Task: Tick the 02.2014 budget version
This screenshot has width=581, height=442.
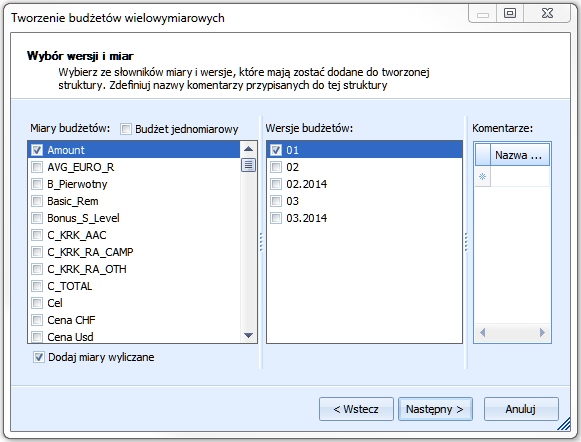Action: point(276,184)
